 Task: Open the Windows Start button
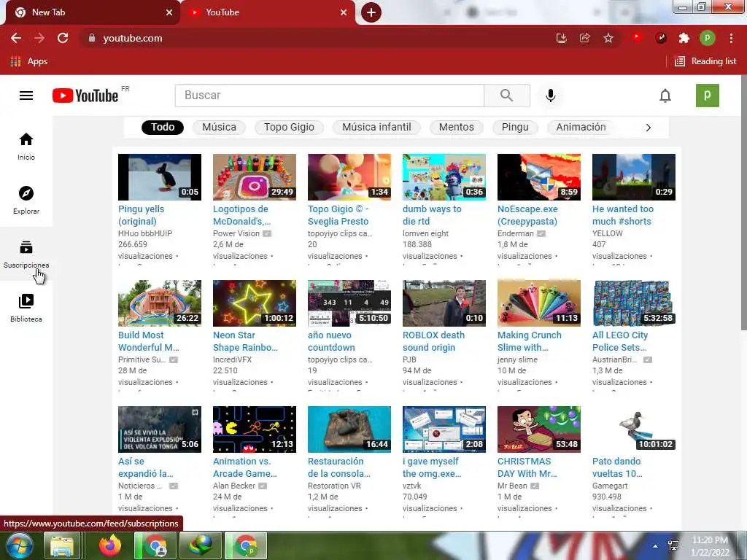tap(20, 545)
